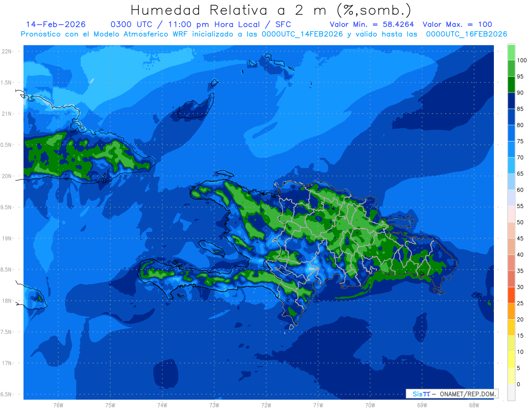Screen dimensions: 532x411
Task: Select the "71W" longitude label
Action: pos(318,405)
